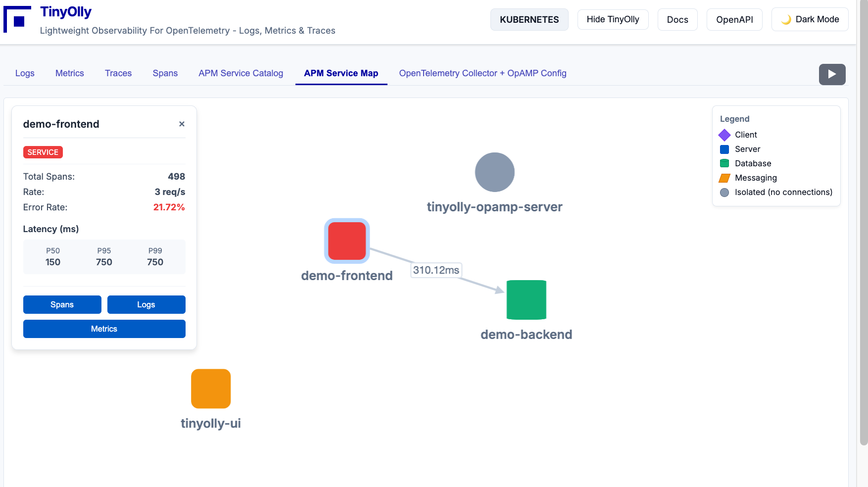
Task: Open the OpenAPI link
Action: pos(734,20)
